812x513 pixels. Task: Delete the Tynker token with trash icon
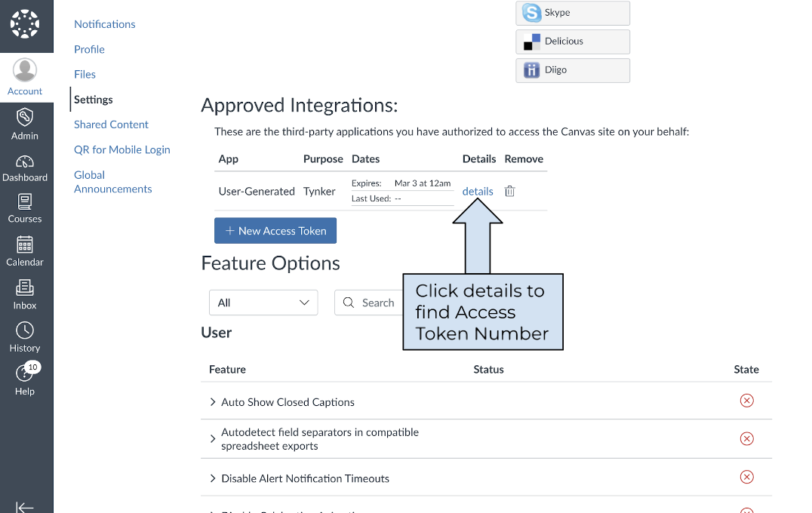(x=509, y=191)
